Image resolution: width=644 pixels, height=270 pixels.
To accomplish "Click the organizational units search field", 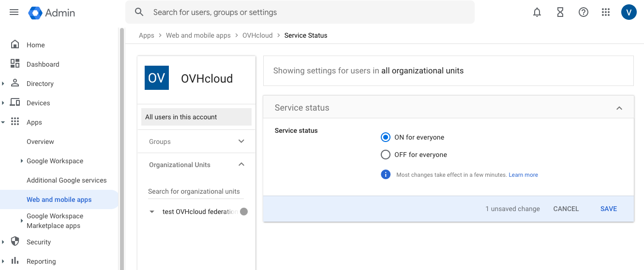I will click(194, 191).
